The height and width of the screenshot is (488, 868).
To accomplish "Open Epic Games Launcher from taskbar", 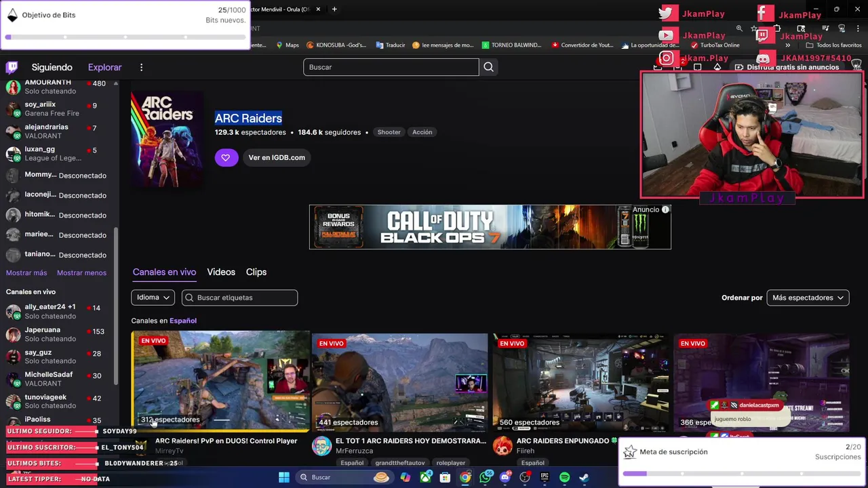I will (545, 477).
